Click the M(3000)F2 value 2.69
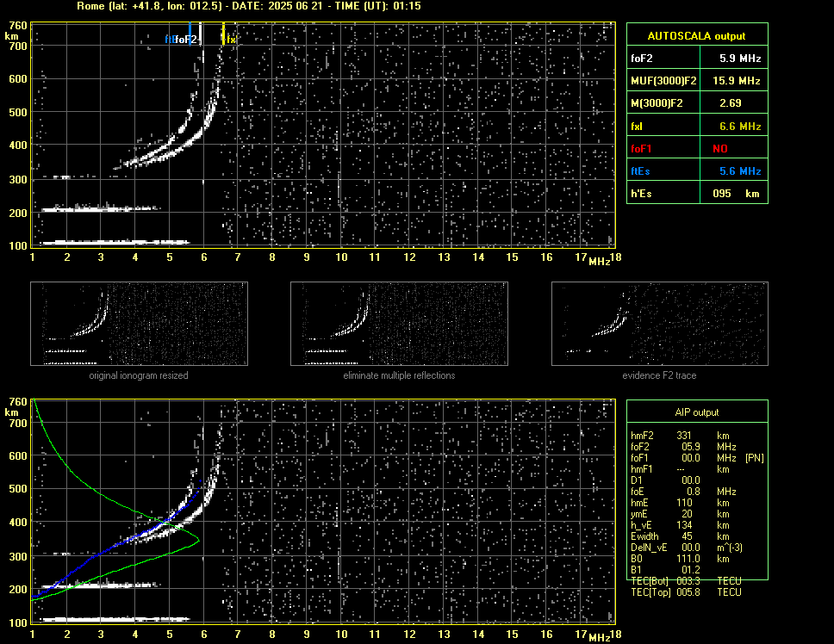This screenshot has width=834, height=644. tap(731, 103)
